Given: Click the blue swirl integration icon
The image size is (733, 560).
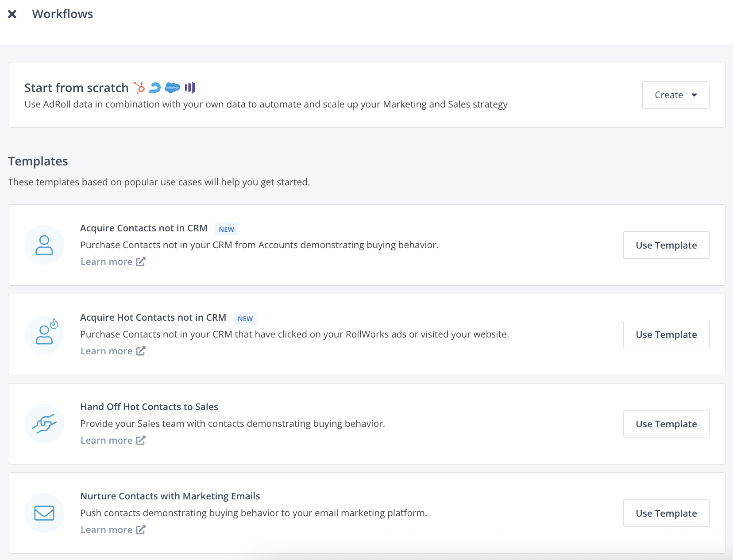Looking at the screenshot, I should click(x=155, y=88).
